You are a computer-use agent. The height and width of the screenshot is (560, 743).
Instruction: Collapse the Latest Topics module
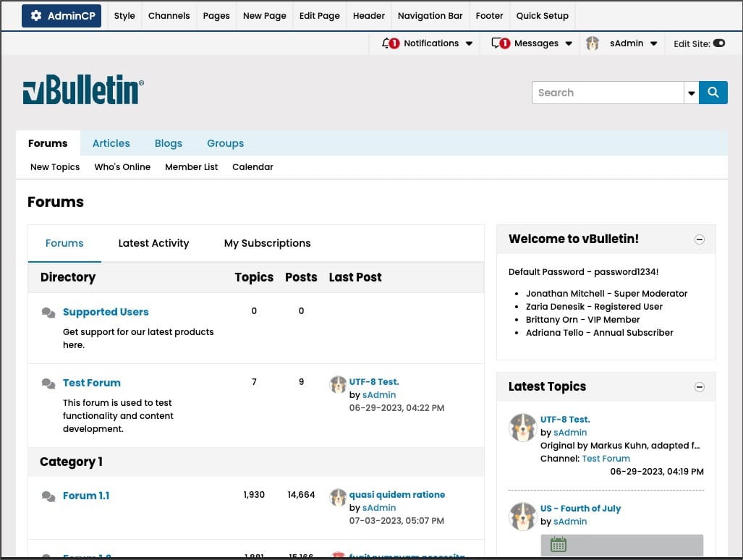coord(700,387)
